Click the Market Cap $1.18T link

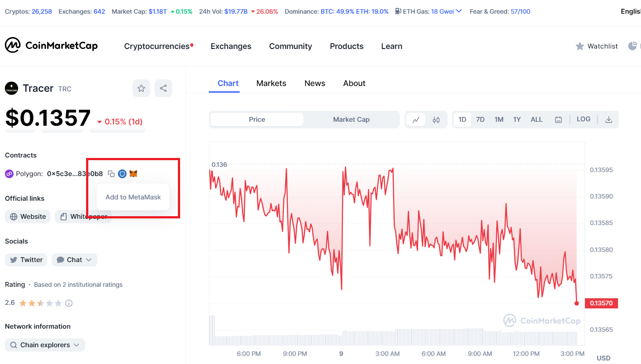pyautogui.click(x=158, y=11)
